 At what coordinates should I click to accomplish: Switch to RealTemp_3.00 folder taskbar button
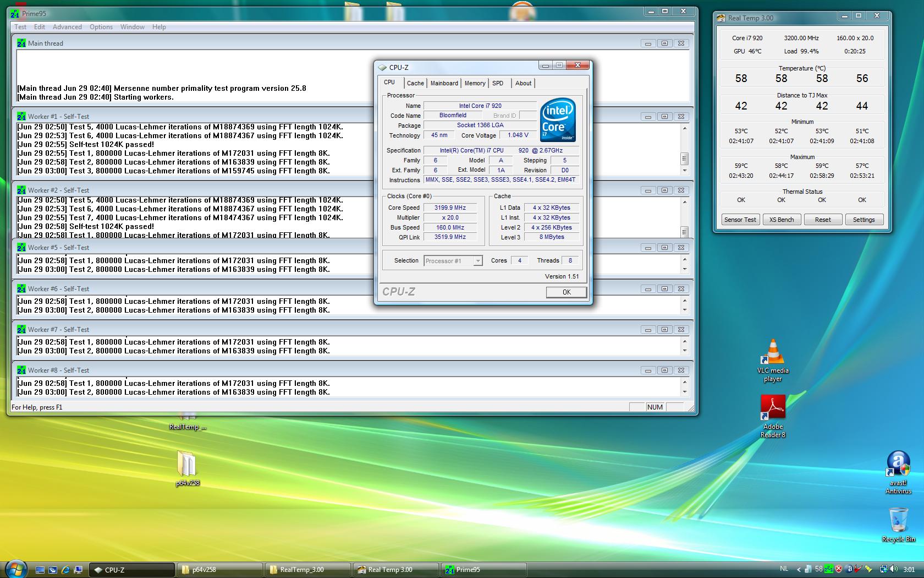coord(308,570)
